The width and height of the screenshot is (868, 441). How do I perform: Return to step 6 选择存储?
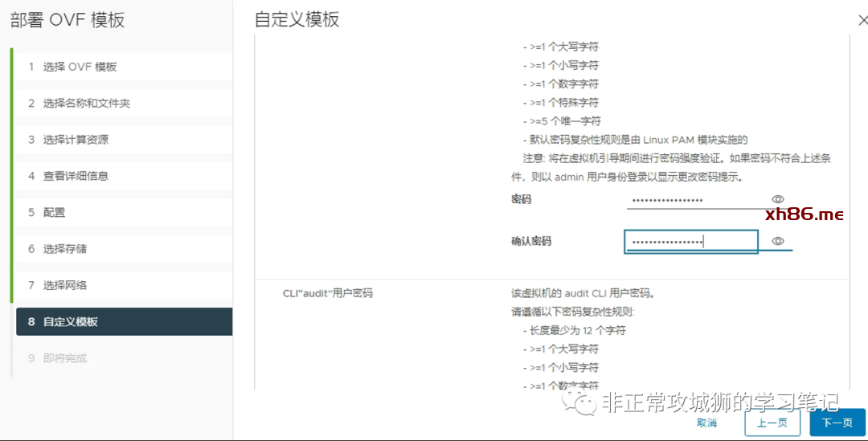65,249
